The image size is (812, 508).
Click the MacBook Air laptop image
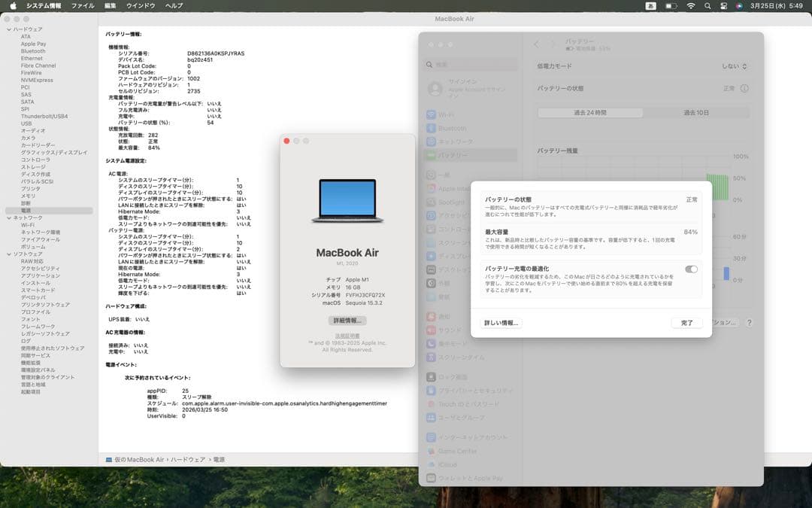coord(347,201)
